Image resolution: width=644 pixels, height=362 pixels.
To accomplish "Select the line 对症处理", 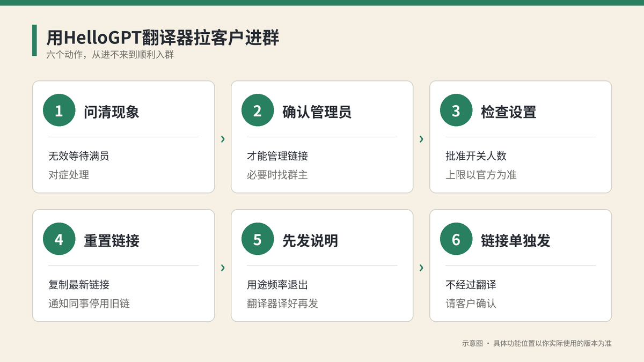I will pyautogui.click(x=69, y=174).
